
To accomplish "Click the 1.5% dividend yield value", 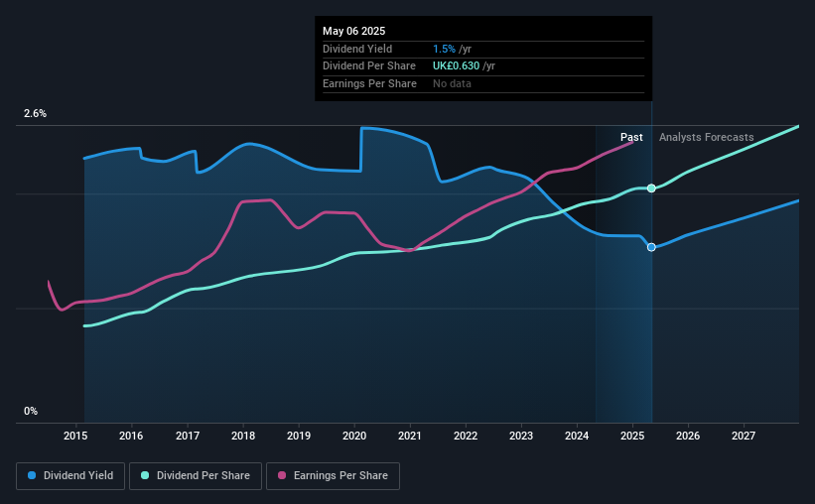I will coord(444,49).
